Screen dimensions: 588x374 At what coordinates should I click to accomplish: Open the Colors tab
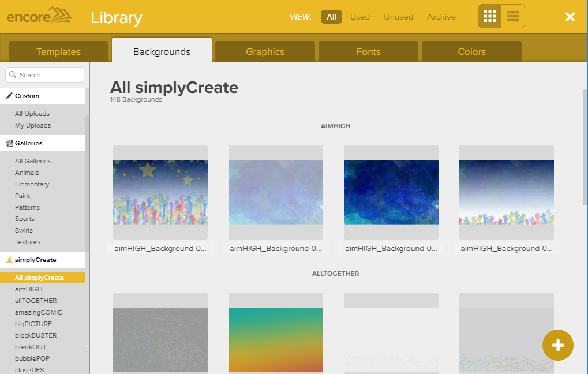click(471, 51)
